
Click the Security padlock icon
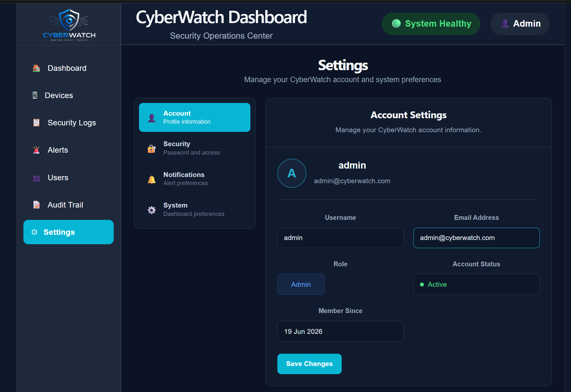tap(152, 148)
